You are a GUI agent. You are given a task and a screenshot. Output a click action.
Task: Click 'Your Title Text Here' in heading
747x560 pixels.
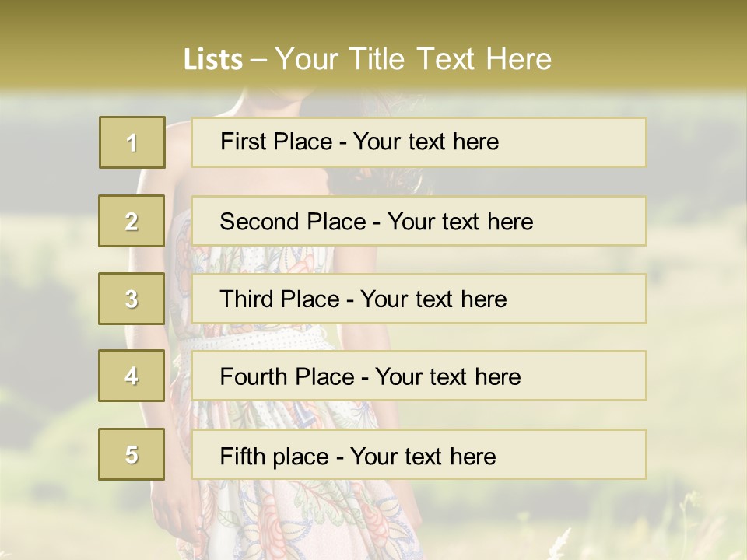click(413, 59)
